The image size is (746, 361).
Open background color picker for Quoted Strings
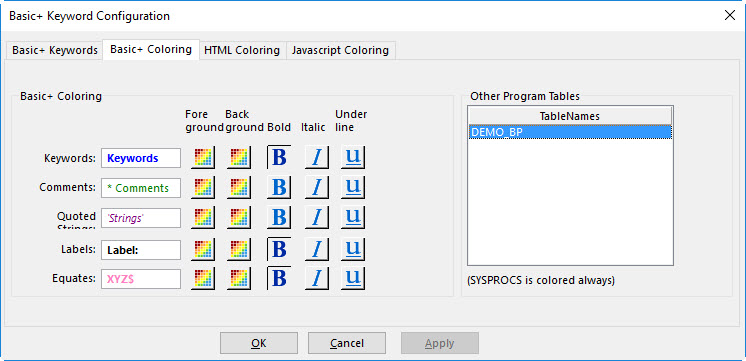coord(239,217)
